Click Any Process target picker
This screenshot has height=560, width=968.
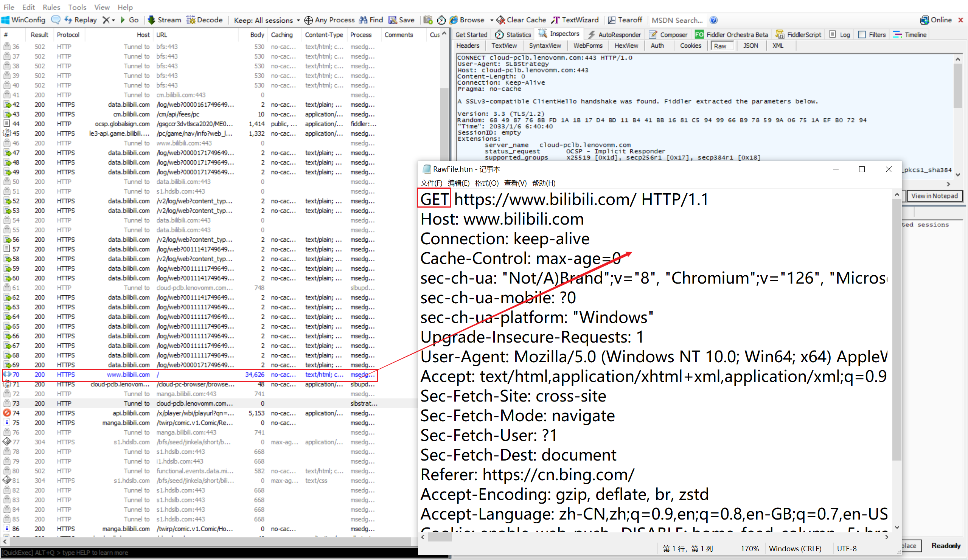329,20
